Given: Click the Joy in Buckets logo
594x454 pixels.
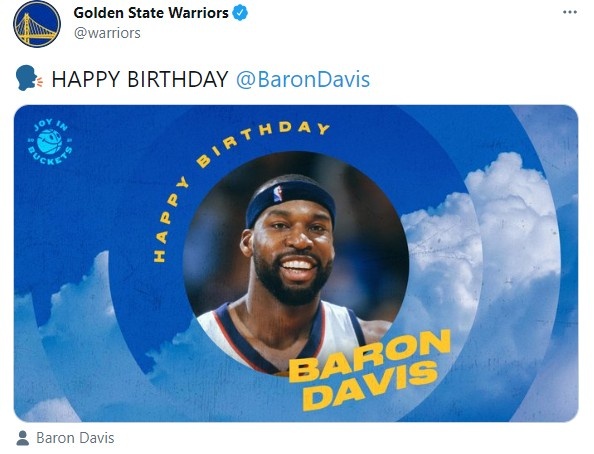Looking at the screenshot, I should pyautogui.click(x=50, y=142).
